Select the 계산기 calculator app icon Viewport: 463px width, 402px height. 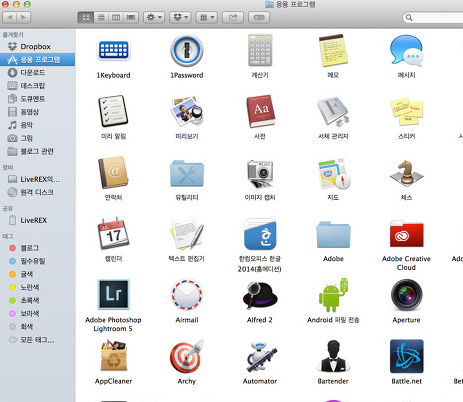tap(260, 51)
